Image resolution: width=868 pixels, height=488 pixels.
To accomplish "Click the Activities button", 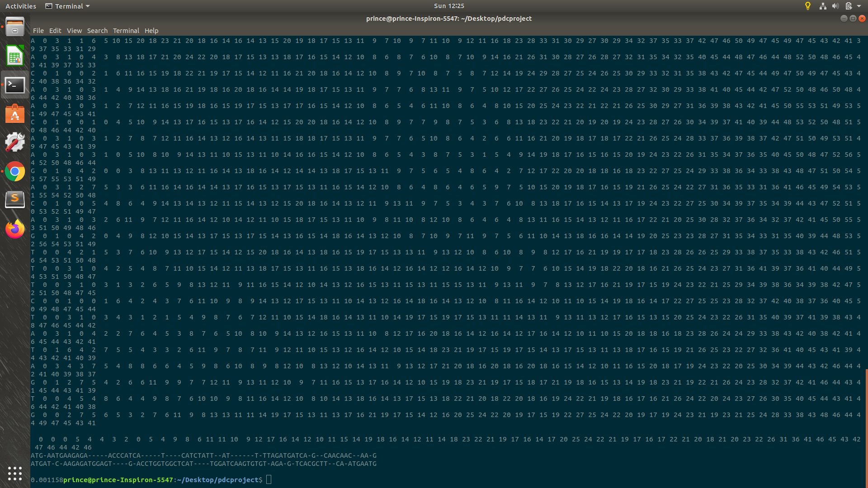I will pyautogui.click(x=21, y=6).
